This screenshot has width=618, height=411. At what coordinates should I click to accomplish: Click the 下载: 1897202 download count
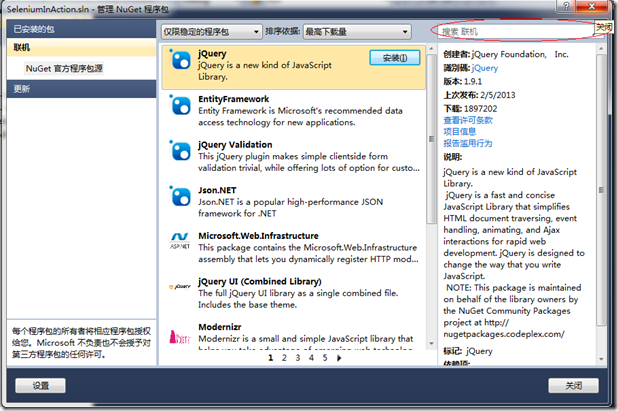click(x=470, y=109)
